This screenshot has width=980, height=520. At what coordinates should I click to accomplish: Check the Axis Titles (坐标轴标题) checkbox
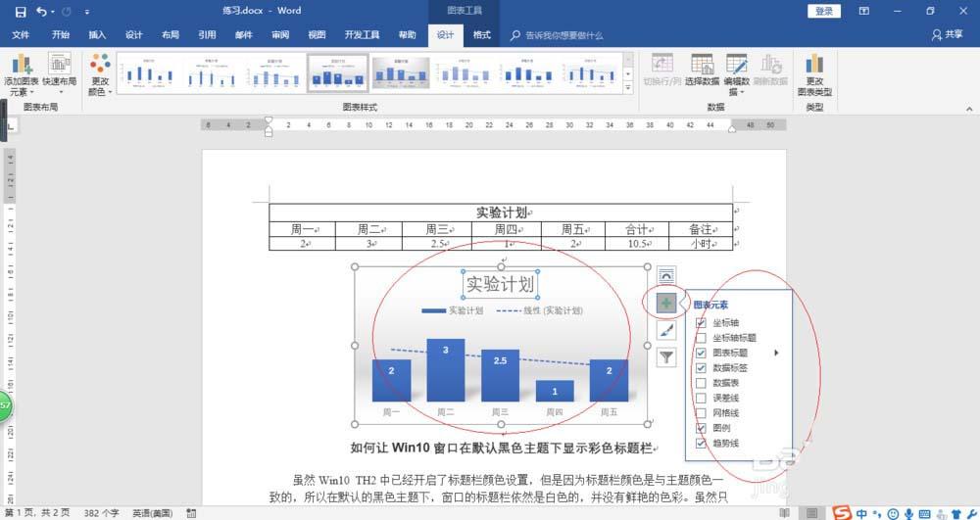click(701, 338)
